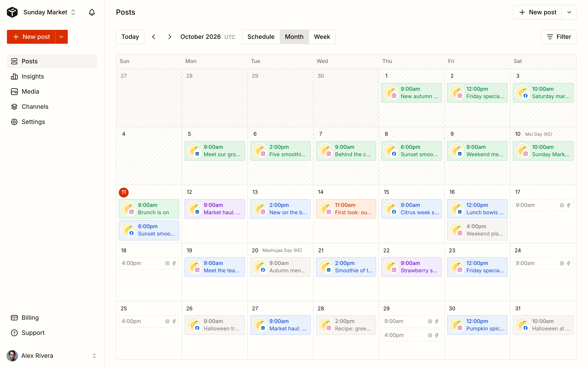Image resolution: width=588 pixels, height=368 pixels.
Task: Open the New autumn ... post on Oct 1
Action: coord(411,93)
